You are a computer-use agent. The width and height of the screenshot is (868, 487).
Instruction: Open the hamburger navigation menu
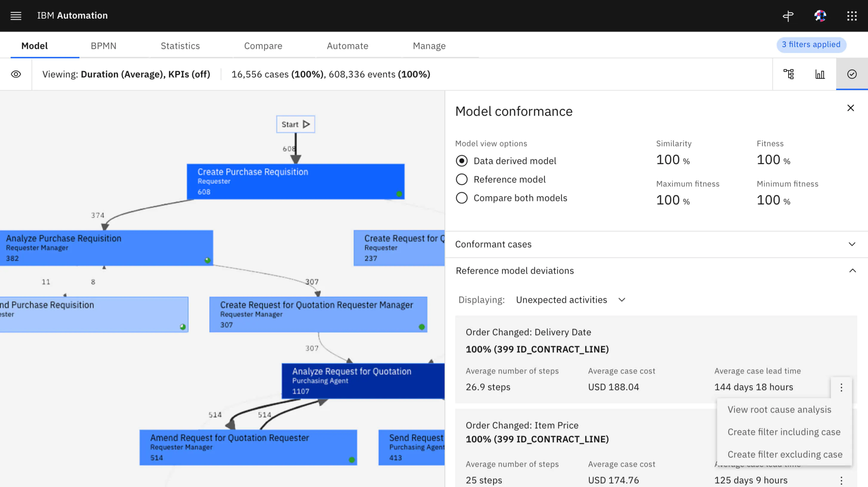pyautogui.click(x=16, y=16)
